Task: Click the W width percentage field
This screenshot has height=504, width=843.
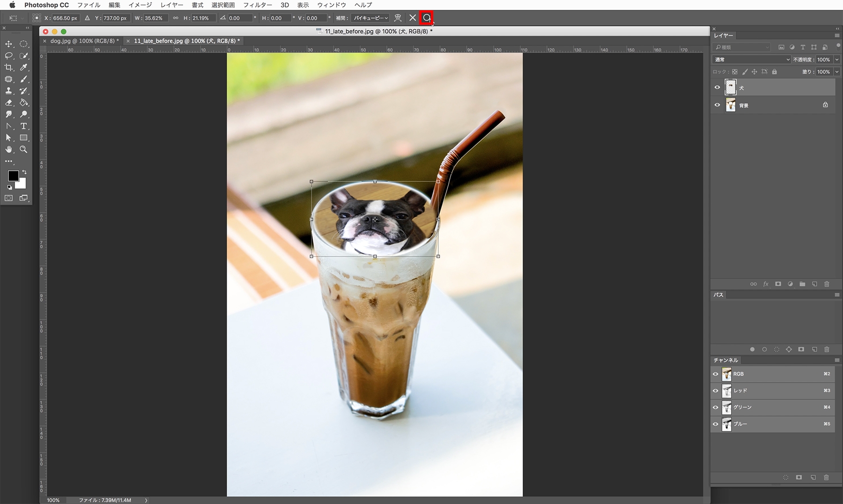Action: tap(155, 18)
